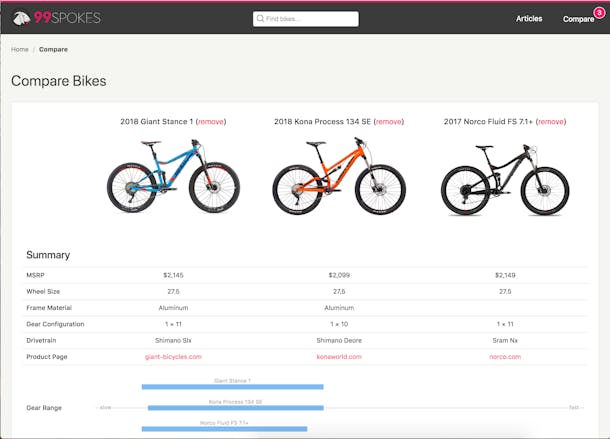The image size is (610, 439).
Task: Click the 2017 Norco Fluid FS 7.1+ title
Action: 488,122
